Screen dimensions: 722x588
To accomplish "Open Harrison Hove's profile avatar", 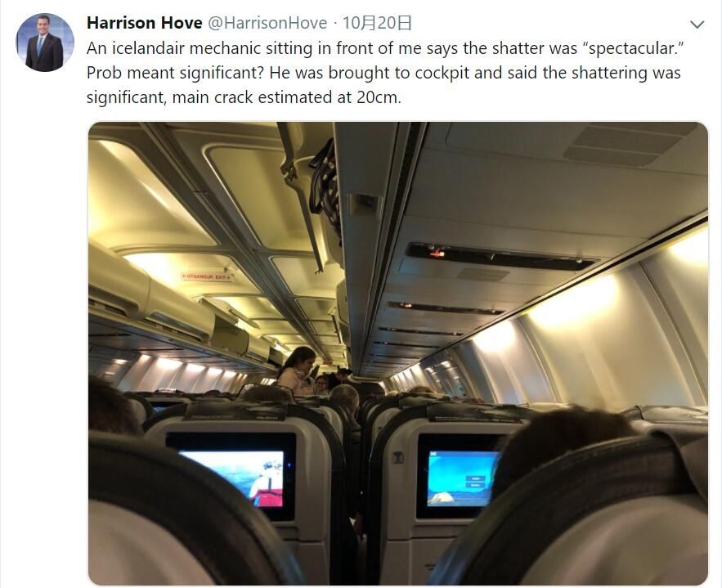I will coord(45,43).
